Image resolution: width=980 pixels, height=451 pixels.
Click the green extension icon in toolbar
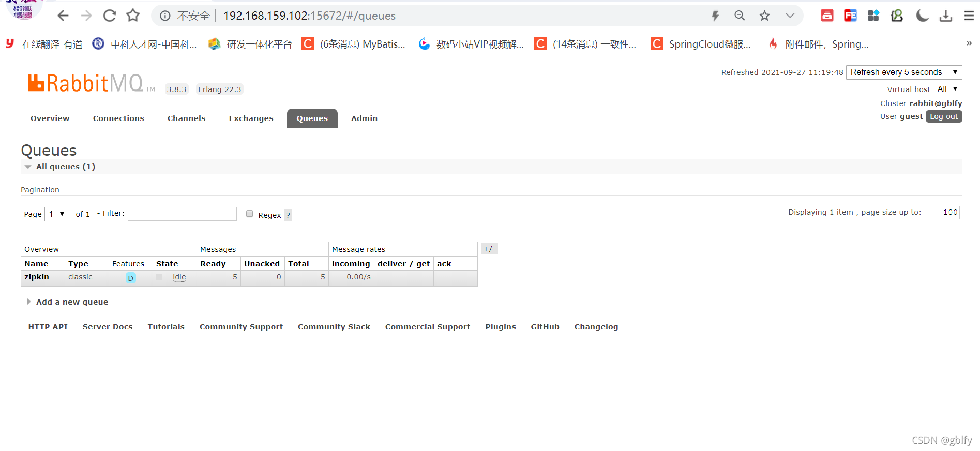(x=897, y=16)
